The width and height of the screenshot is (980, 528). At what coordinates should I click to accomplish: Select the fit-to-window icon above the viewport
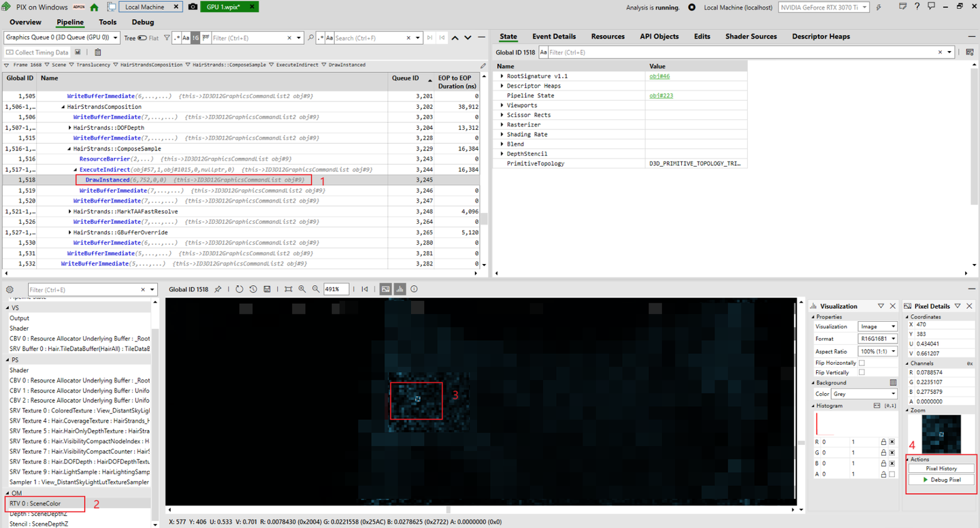(x=289, y=288)
